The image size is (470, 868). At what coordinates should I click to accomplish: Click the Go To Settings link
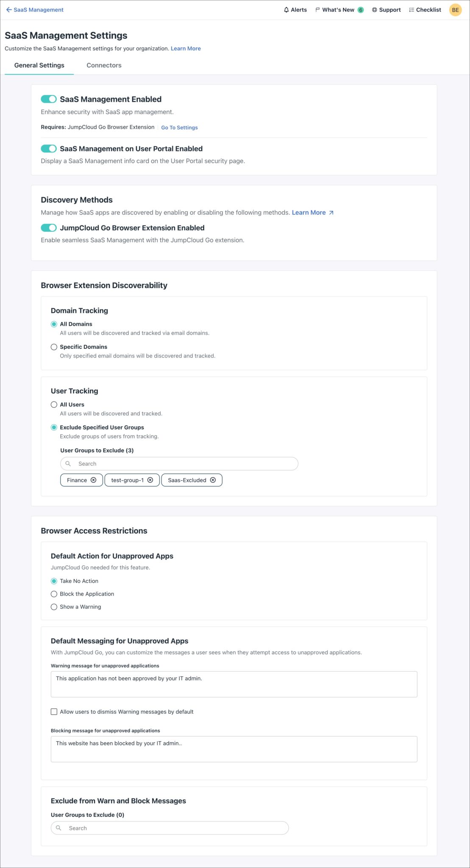tap(179, 127)
